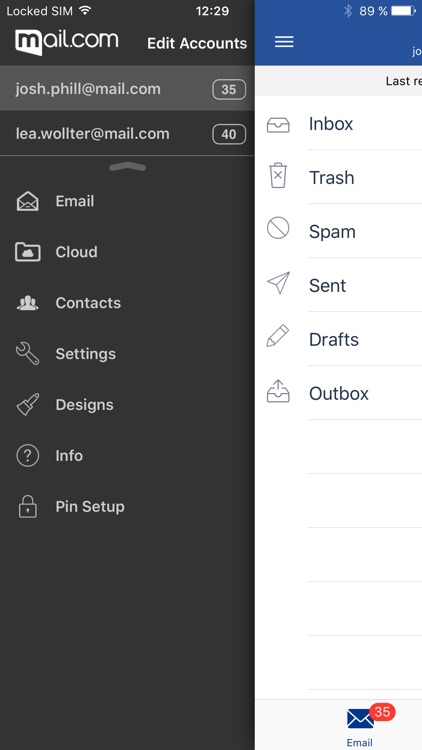Open the Designs menu entry
This screenshot has width=422, height=750.
[127, 405]
